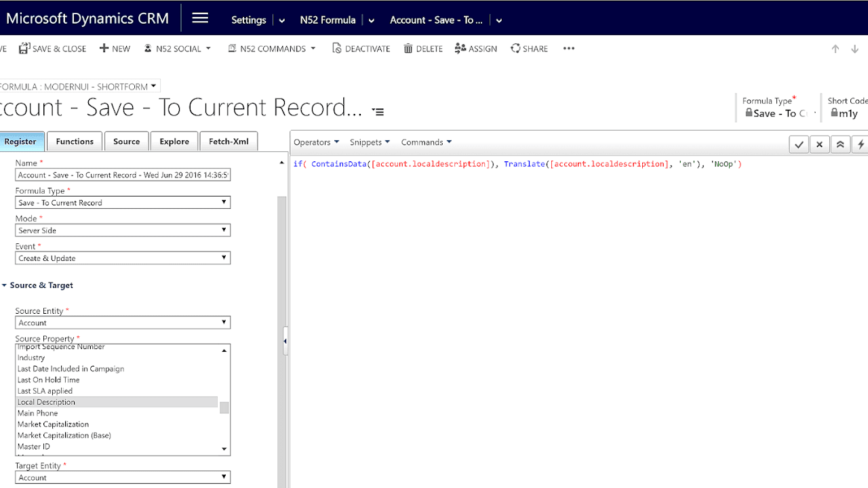Screen dimensions: 868x488
Task: Go to previous record up arrow
Action: pos(835,49)
